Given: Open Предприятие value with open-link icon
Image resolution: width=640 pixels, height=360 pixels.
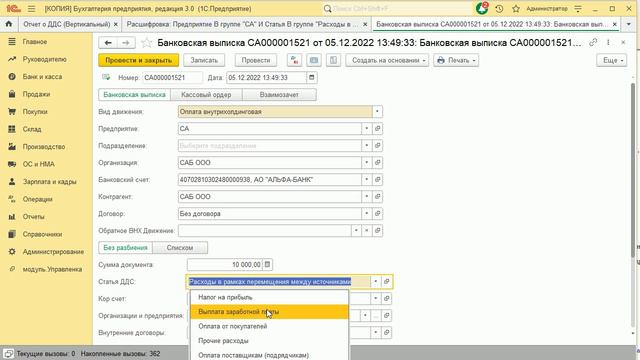Looking at the screenshot, I should point(378,129).
